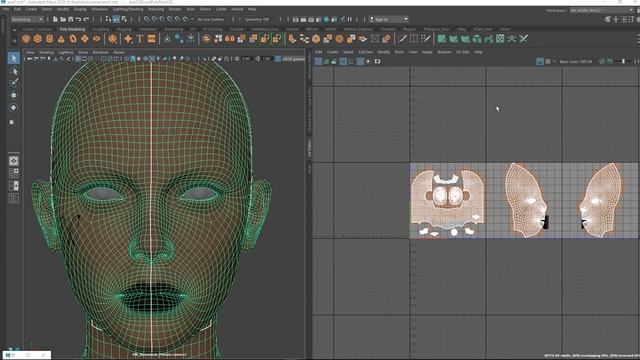Create a polygon disc from the shelf
Viewport: 640px width, 360px height.
click(x=96, y=39)
